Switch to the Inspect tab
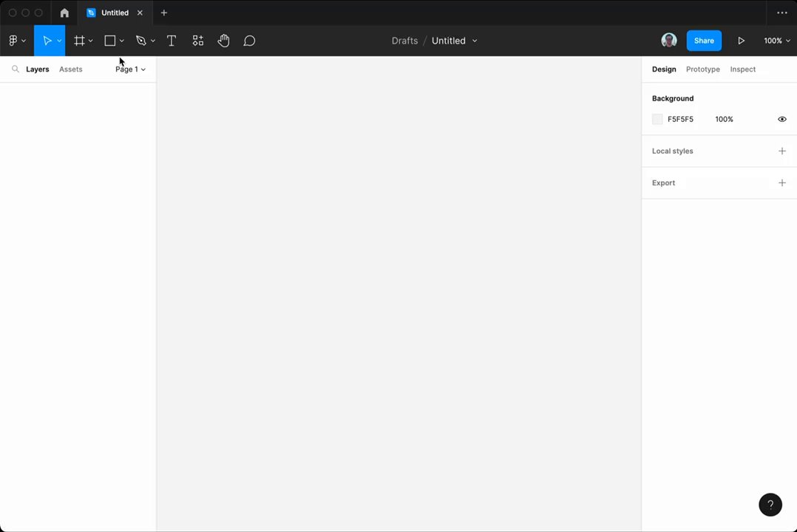The height and width of the screenshot is (532, 797). (742, 69)
